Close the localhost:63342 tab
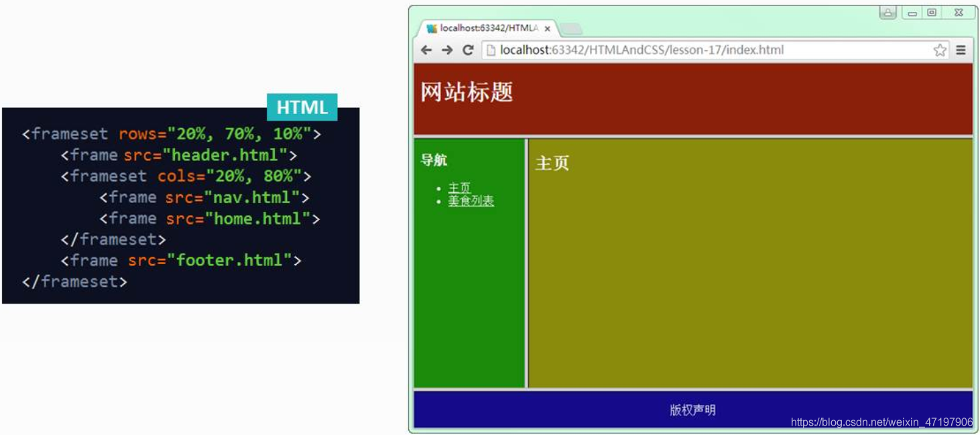The height and width of the screenshot is (435, 980). pos(548,29)
